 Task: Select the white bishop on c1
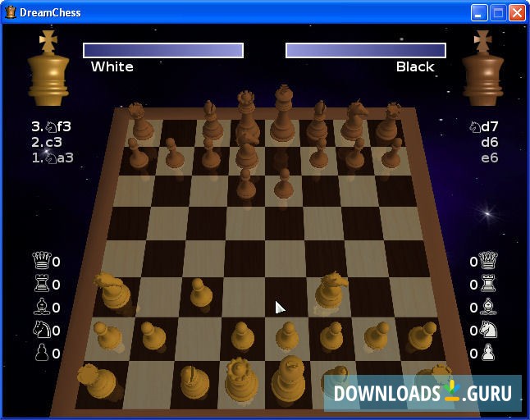pos(194,381)
